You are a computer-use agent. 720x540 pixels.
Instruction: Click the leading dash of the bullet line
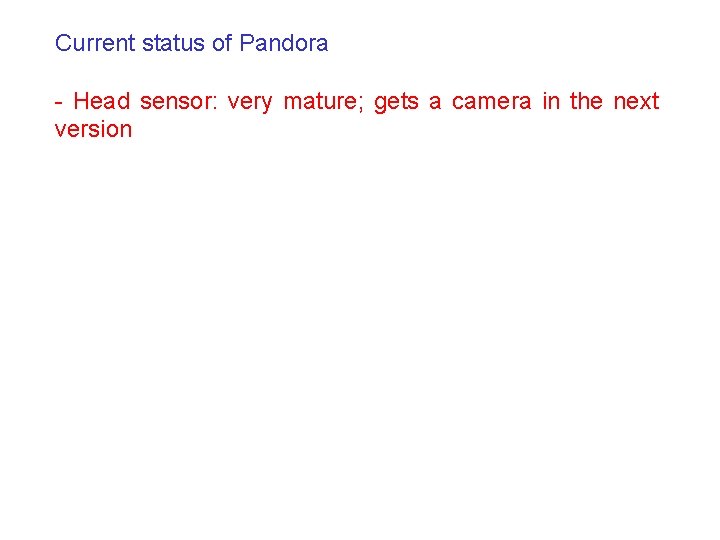(60, 102)
